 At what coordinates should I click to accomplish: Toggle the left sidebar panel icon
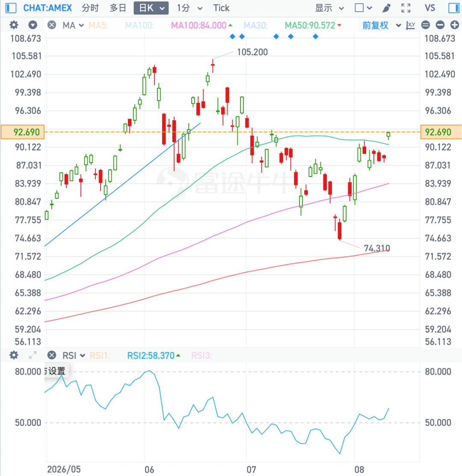[11, 8]
